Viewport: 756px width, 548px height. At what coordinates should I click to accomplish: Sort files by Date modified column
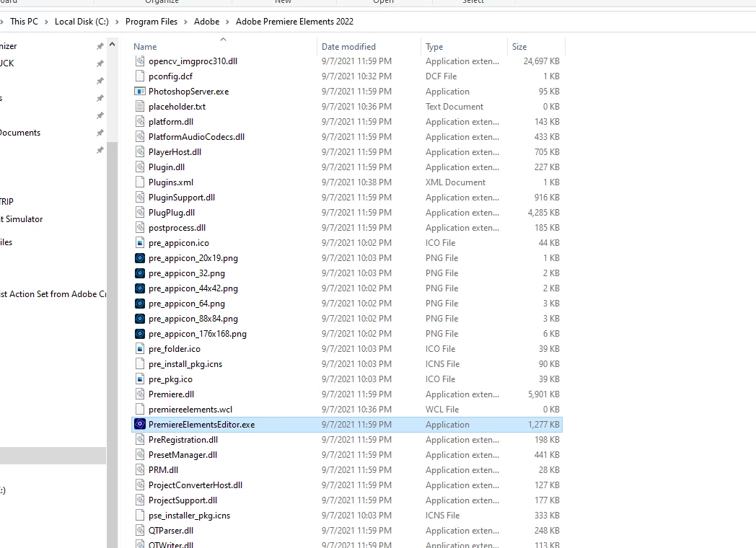click(x=348, y=47)
